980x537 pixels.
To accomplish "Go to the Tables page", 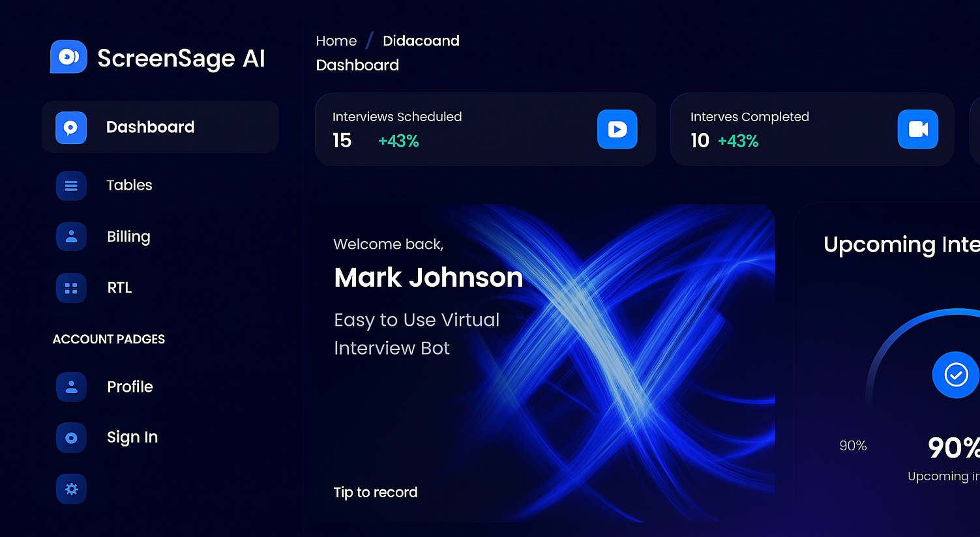I will 129,185.
